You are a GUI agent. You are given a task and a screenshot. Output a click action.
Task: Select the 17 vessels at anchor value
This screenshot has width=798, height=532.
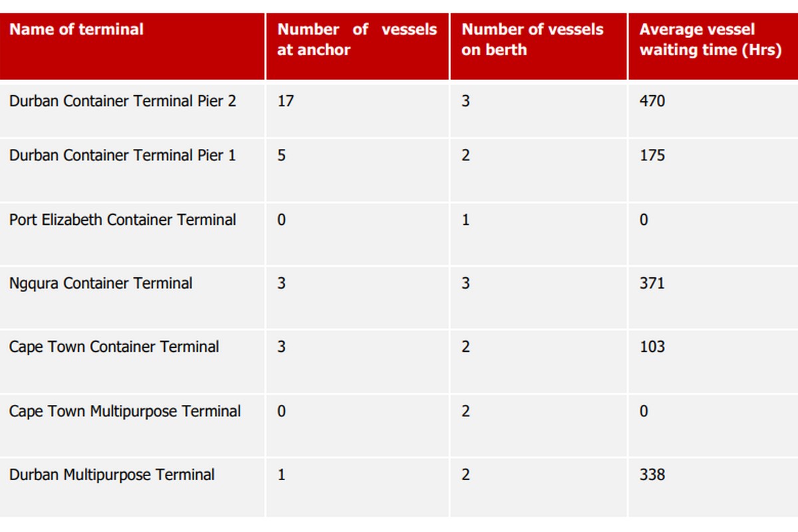285,101
